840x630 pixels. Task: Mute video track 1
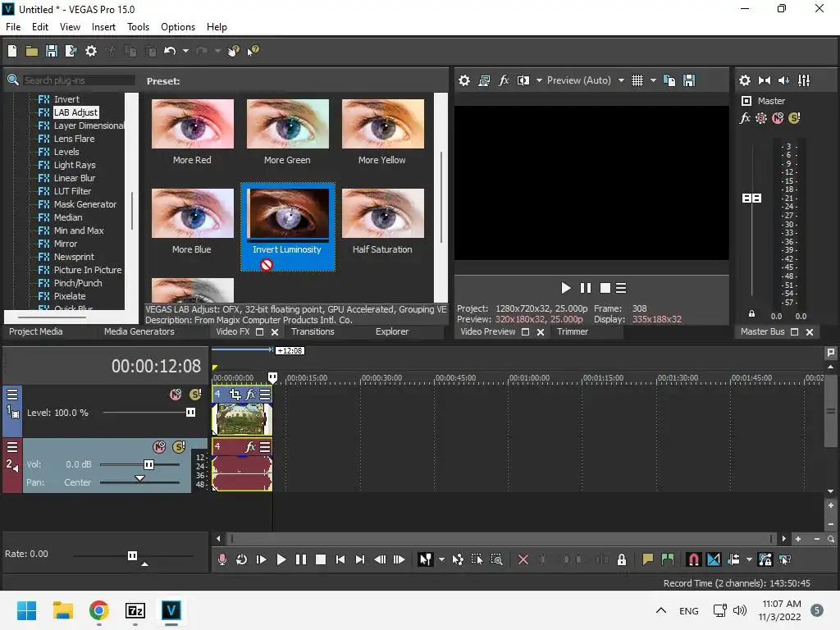(176, 395)
